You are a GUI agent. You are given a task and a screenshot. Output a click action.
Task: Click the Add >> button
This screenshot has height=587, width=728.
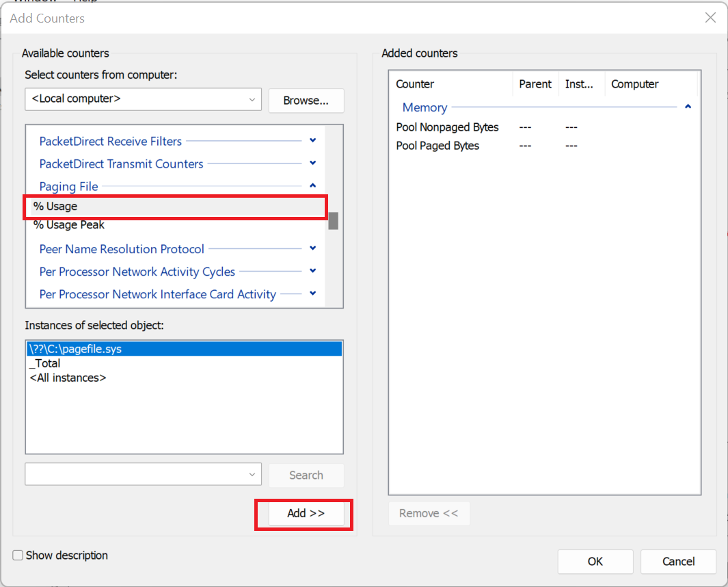tap(306, 513)
